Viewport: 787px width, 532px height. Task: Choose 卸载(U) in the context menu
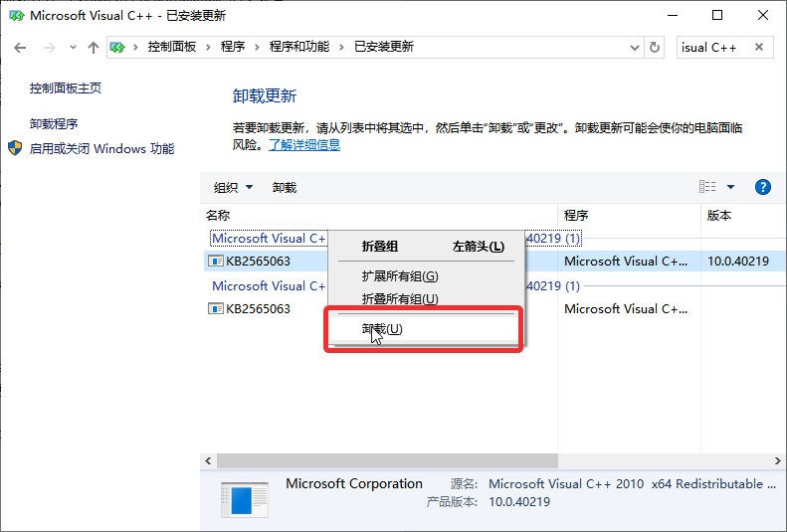[x=426, y=329]
